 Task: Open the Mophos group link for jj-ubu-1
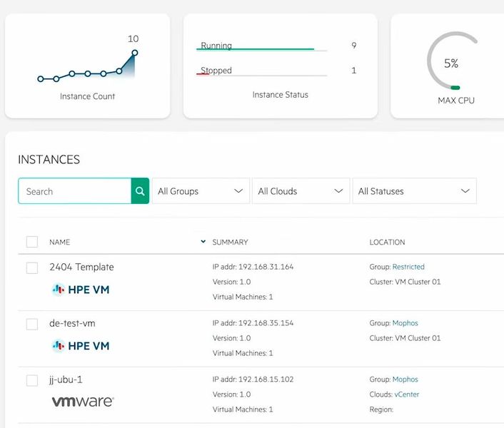405,379
